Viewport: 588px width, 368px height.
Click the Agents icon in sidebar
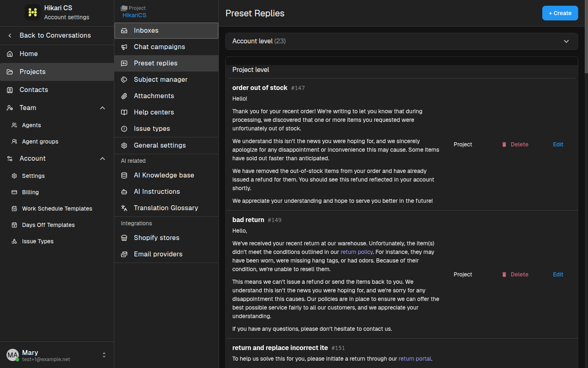14,125
